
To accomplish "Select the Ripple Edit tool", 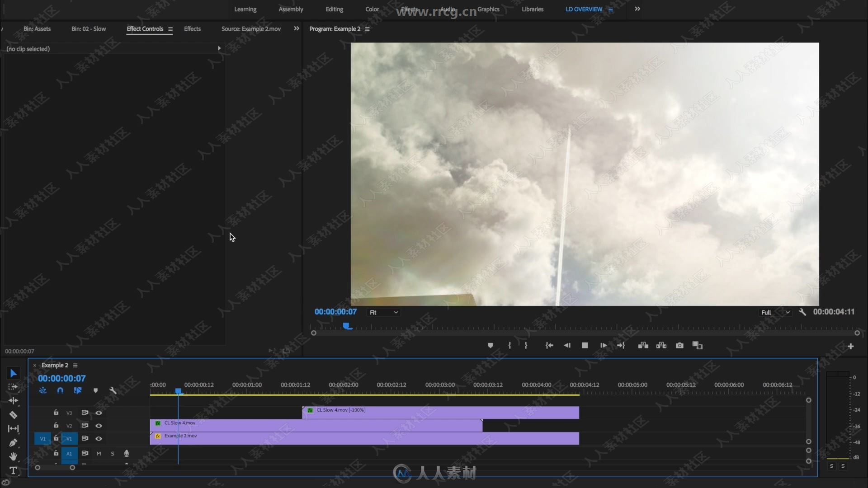I will pyautogui.click(x=13, y=401).
